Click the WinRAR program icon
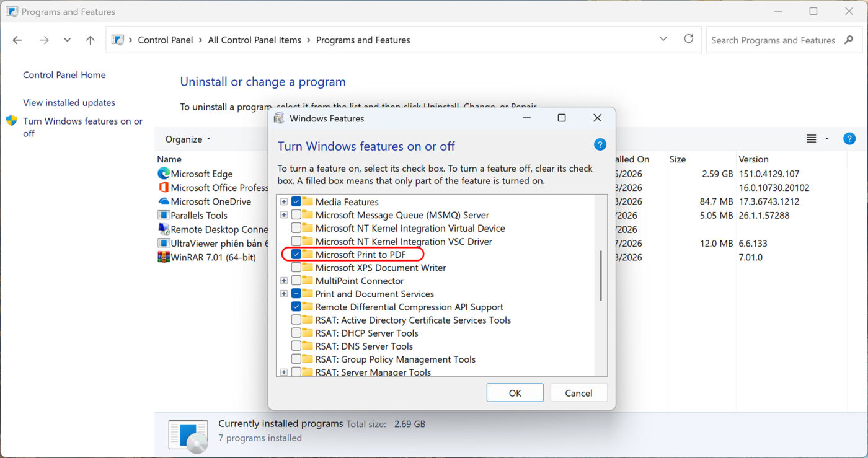The height and width of the screenshot is (458, 868). [x=164, y=257]
